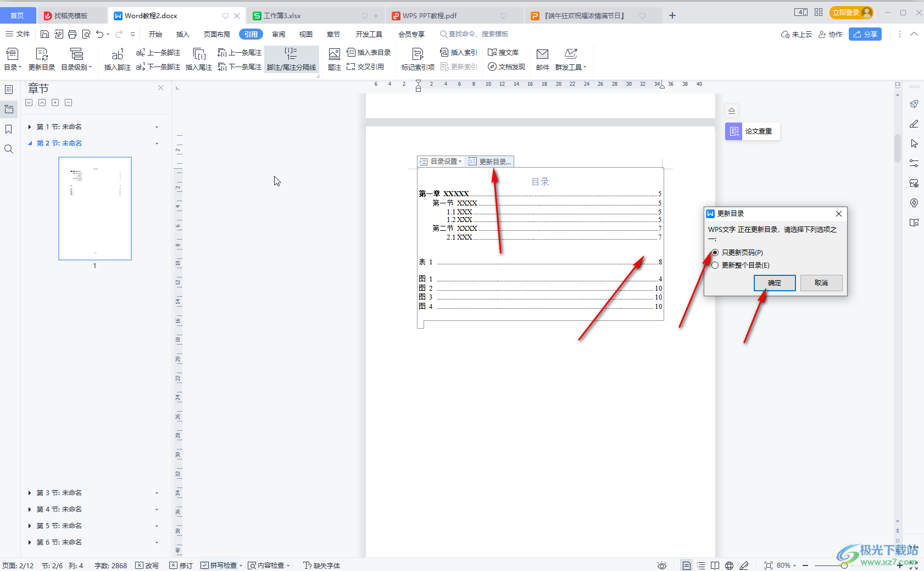Image resolution: width=924 pixels, height=571 pixels.
Task: Click 确定 in 更新目录 dialog
Action: [775, 283]
